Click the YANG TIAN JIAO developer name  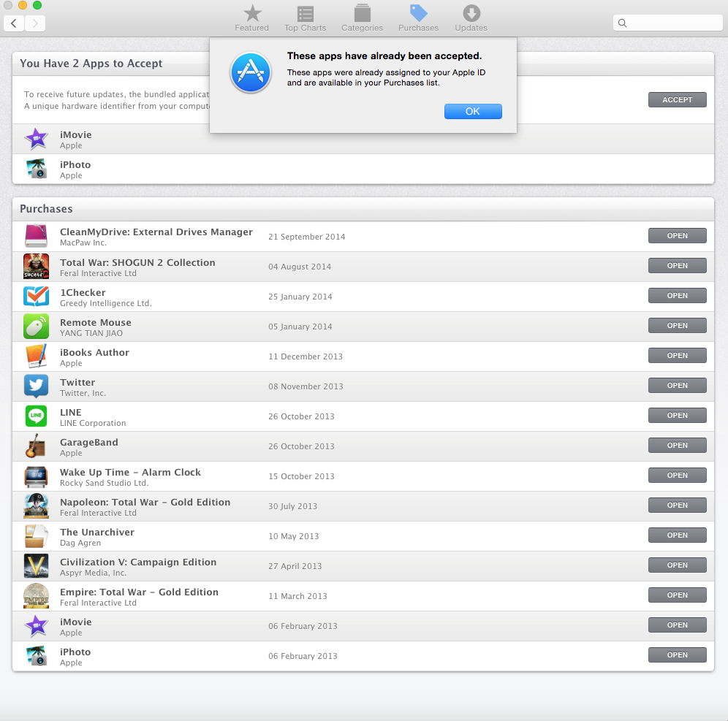91,333
